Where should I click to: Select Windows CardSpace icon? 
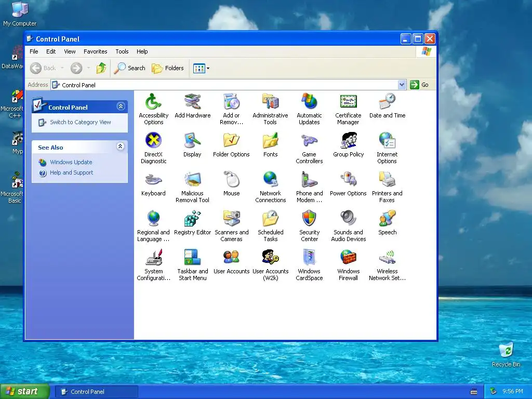click(309, 258)
